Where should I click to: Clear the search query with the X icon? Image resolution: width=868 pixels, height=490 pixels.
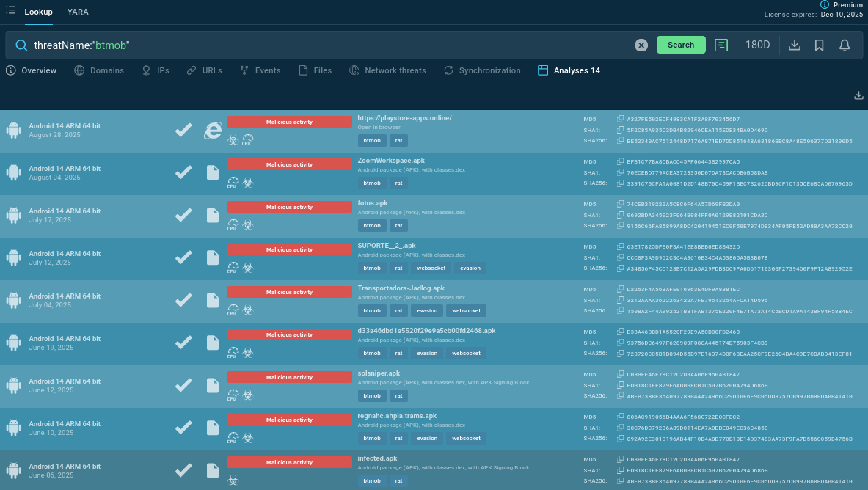click(641, 45)
